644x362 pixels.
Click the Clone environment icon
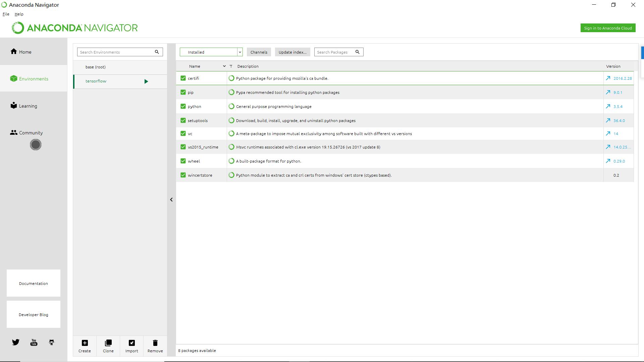108,343
